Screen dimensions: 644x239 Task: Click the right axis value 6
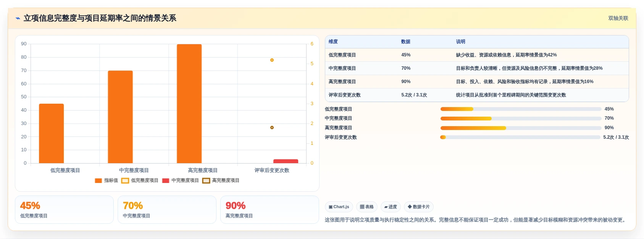(x=312, y=44)
